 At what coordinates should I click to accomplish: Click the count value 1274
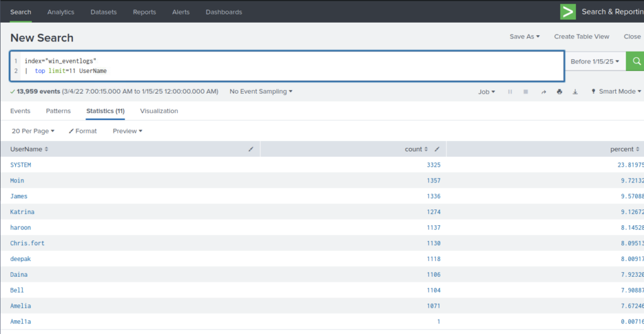point(433,212)
